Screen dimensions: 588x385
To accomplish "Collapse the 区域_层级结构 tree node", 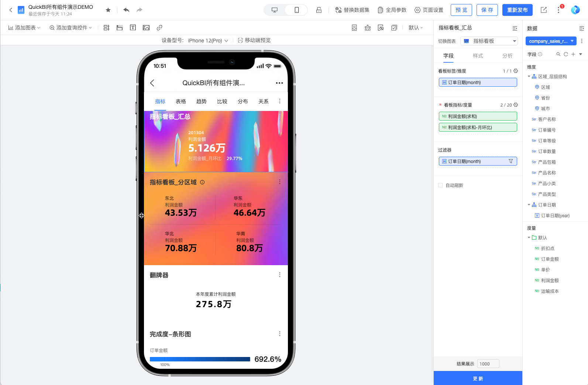I will click(529, 77).
